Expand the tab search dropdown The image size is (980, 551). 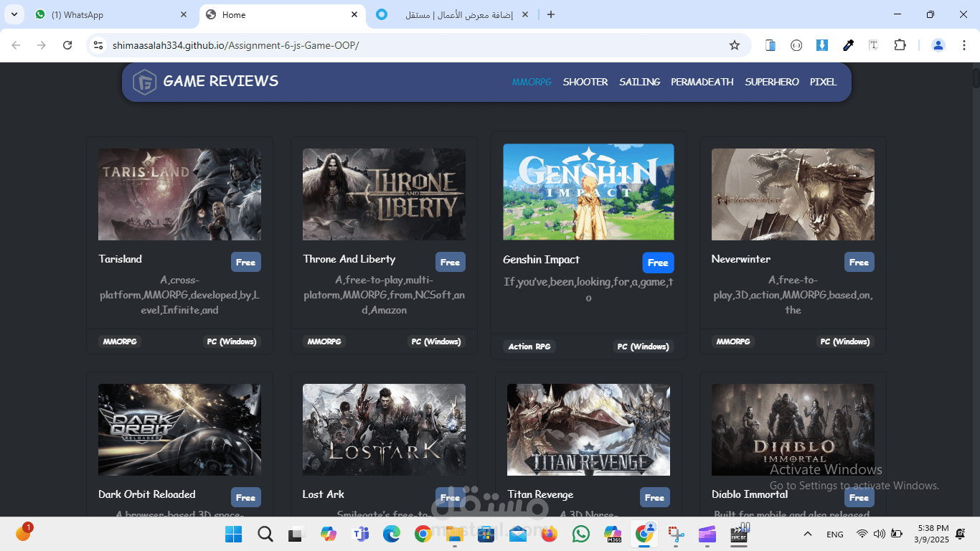[14, 14]
